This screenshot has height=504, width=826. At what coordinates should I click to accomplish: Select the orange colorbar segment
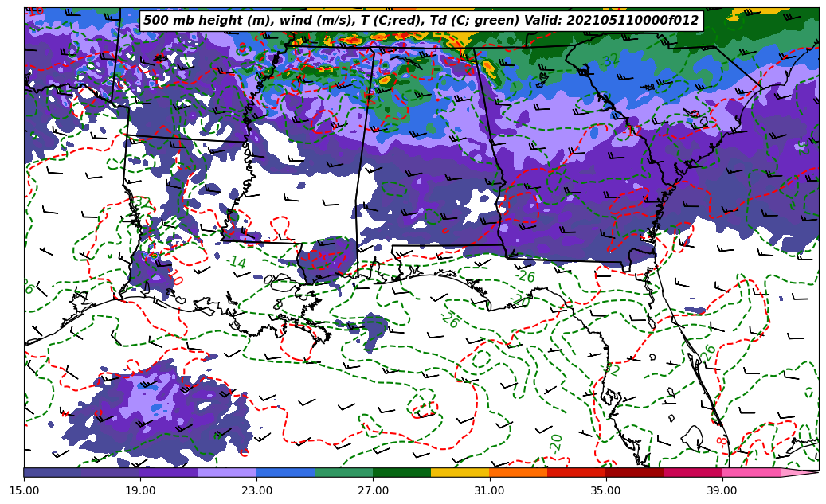pos(518,472)
